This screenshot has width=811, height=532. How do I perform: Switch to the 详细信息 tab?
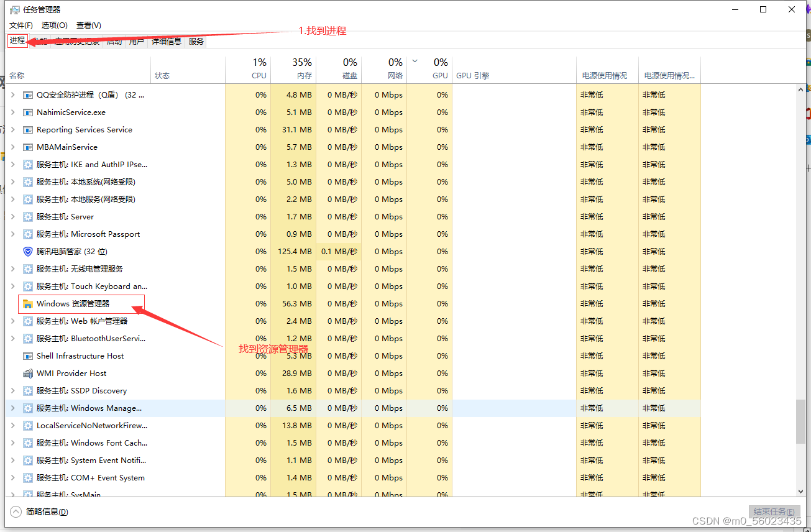tap(167, 42)
